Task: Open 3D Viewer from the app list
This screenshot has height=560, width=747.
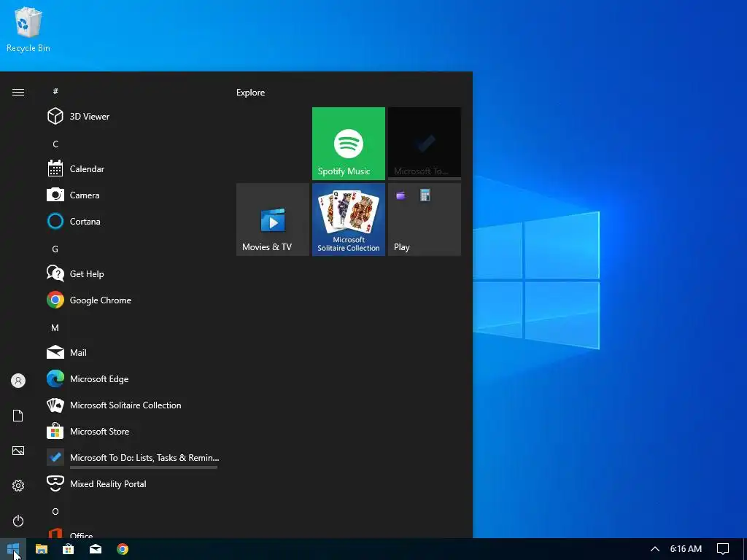Action: point(132,116)
